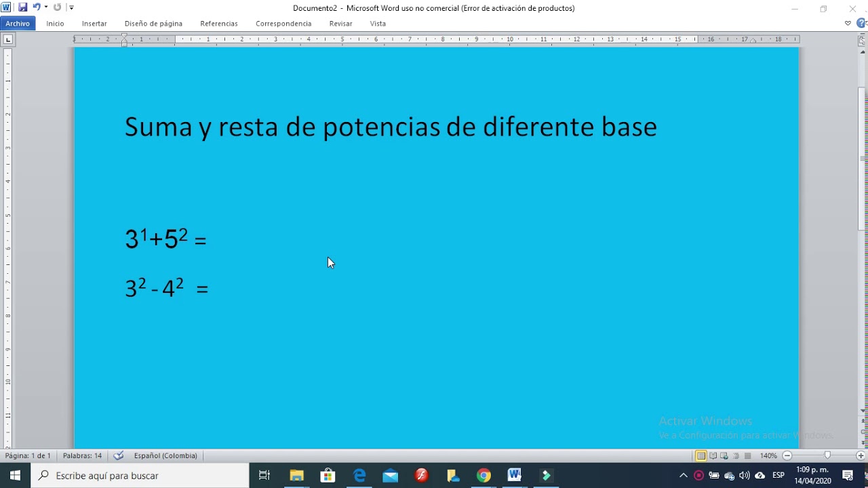Click the vertical scrollbar thumb
Image resolution: width=868 pixels, height=488 pixels.
863,159
